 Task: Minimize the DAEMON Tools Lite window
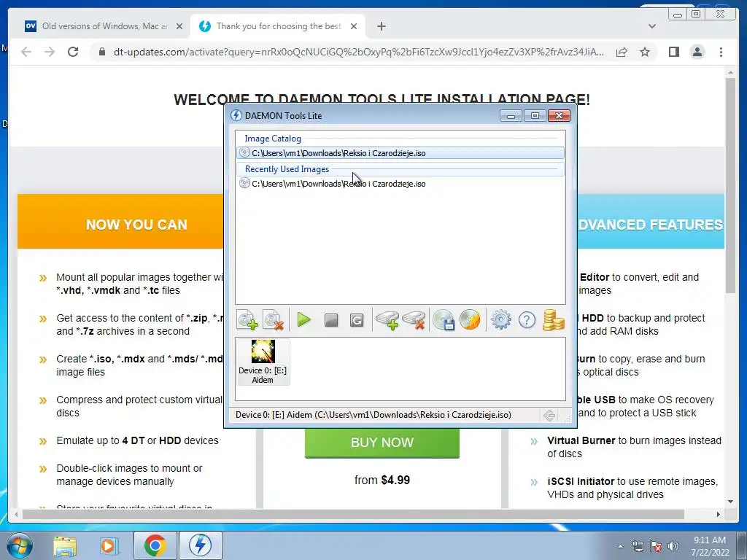point(511,116)
